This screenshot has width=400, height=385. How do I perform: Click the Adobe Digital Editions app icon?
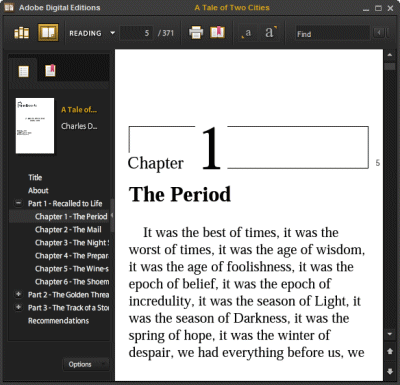point(9,7)
